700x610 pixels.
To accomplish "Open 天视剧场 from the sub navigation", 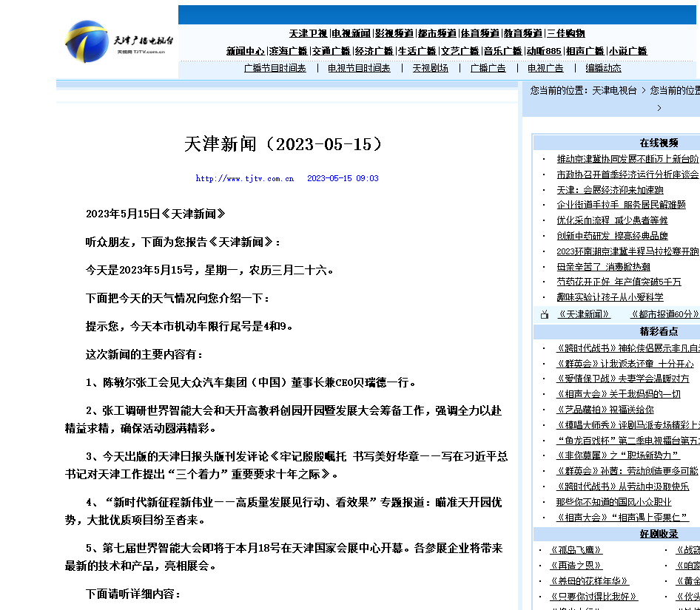I will pos(431,67).
